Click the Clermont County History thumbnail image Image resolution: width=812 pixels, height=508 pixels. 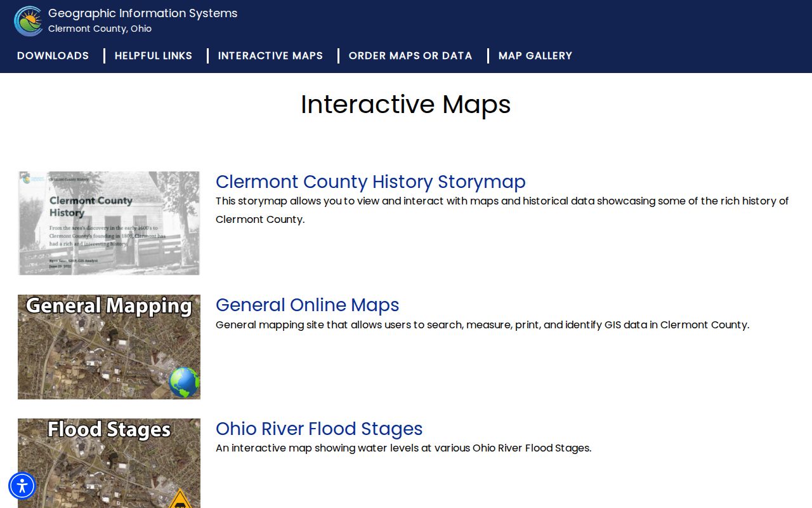(109, 223)
